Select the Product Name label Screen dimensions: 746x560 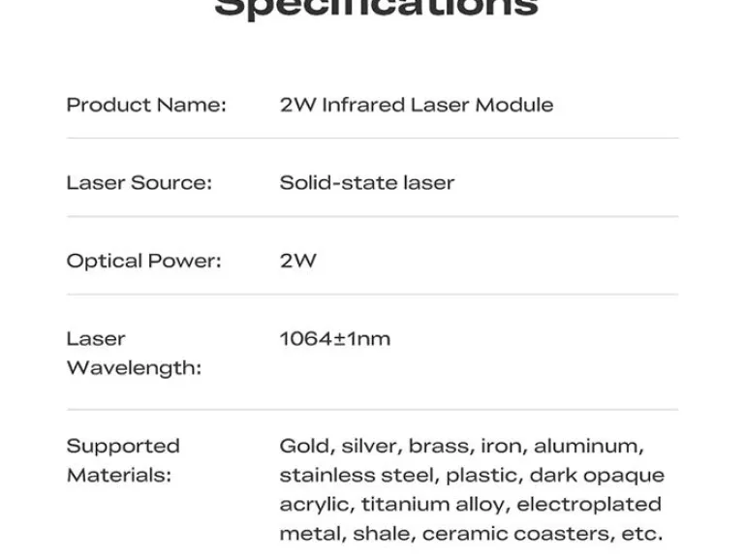(146, 106)
